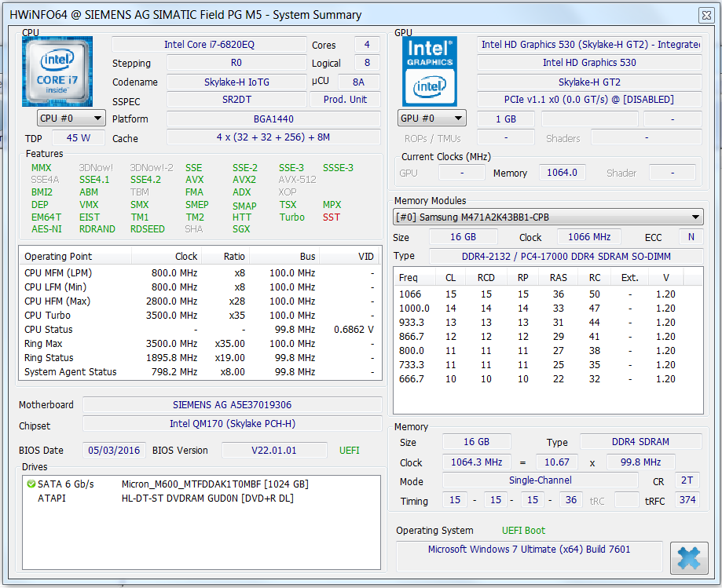
Task: Click the Mode field Single-Channel
Action: point(540,480)
